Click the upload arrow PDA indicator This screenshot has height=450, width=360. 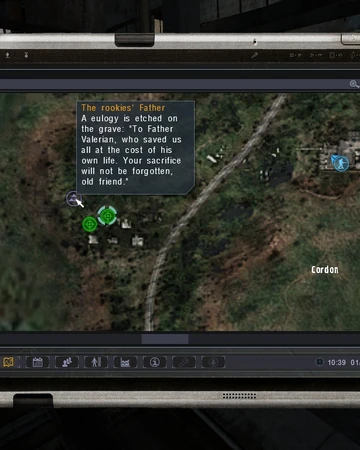click(7, 55)
